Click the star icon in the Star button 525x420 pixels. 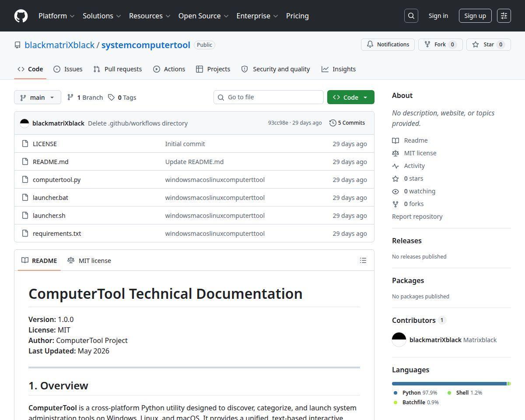pyautogui.click(x=476, y=45)
